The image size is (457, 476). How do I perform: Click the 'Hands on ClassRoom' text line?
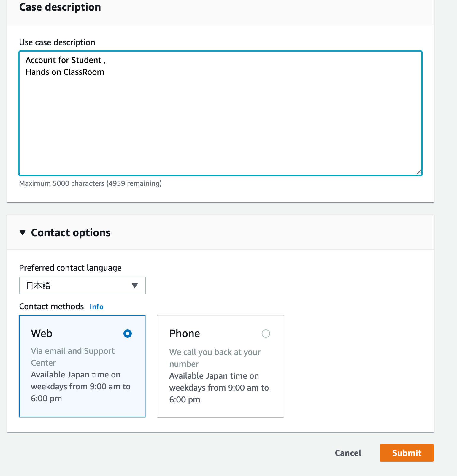(x=65, y=72)
